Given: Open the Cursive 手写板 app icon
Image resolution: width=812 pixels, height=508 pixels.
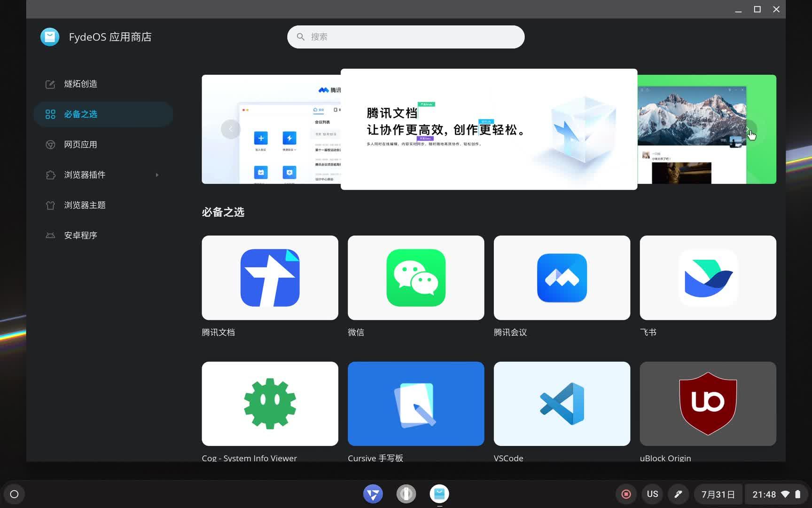Looking at the screenshot, I should pyautogui.click(x=415, y=403).
